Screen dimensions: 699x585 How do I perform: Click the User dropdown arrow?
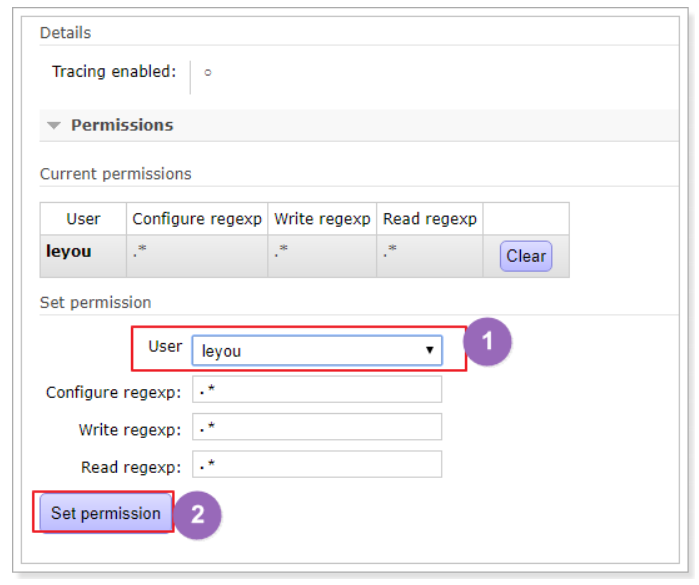click(x=429, y=350)
